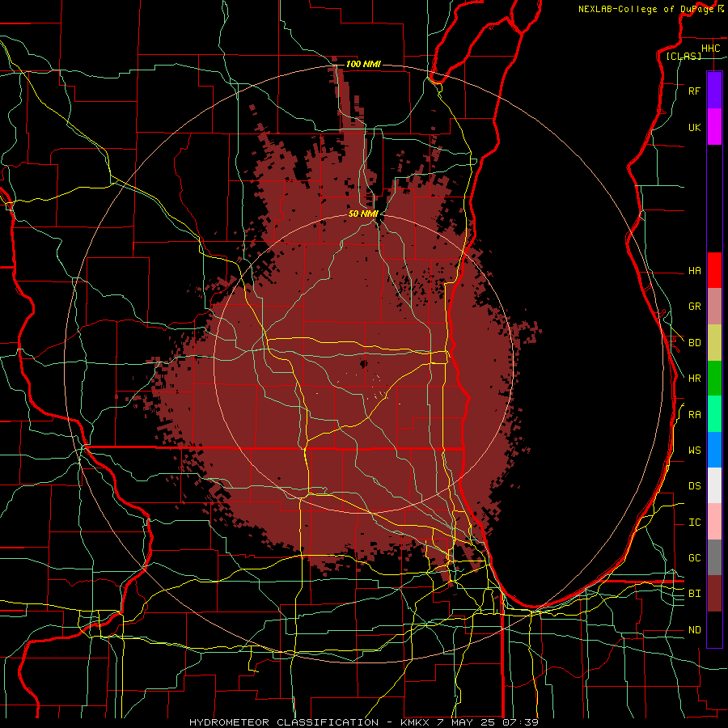This screenshot has width=728, height=728.
Task: Click the magenta UK color swatch
Action: pos(714,127)
